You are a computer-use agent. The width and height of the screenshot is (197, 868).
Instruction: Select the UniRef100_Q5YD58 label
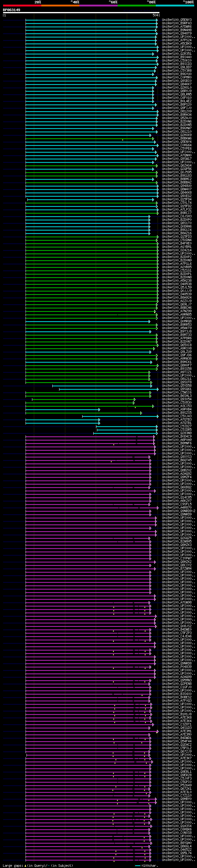coord(177,386)
